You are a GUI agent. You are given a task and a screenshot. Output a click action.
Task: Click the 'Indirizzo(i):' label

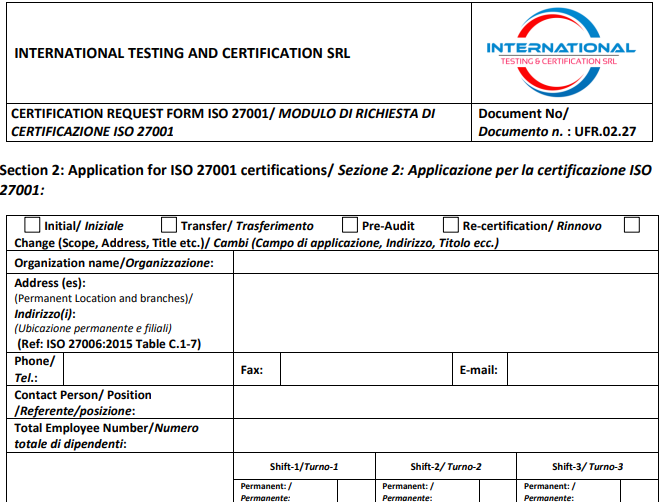[45, 314]
